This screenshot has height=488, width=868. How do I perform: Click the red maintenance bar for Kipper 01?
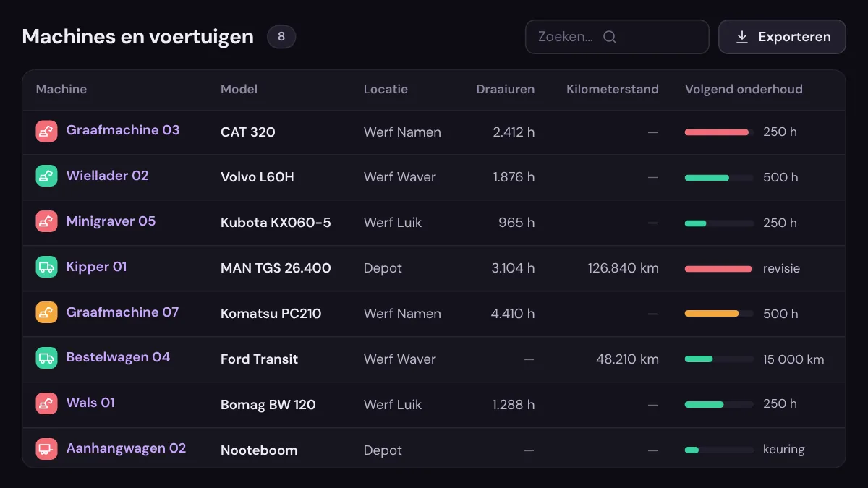719,269
